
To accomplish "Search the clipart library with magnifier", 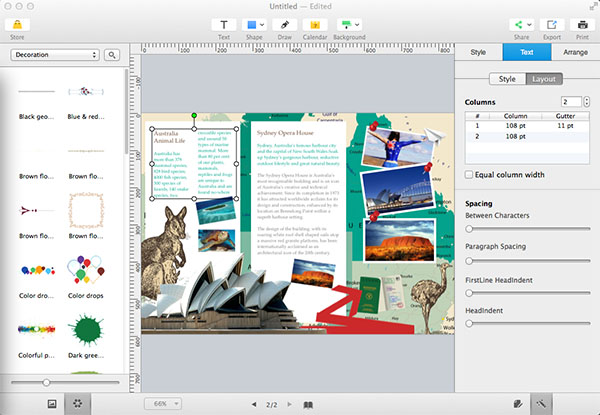I will pyautogui.click(x=113, y=54).
